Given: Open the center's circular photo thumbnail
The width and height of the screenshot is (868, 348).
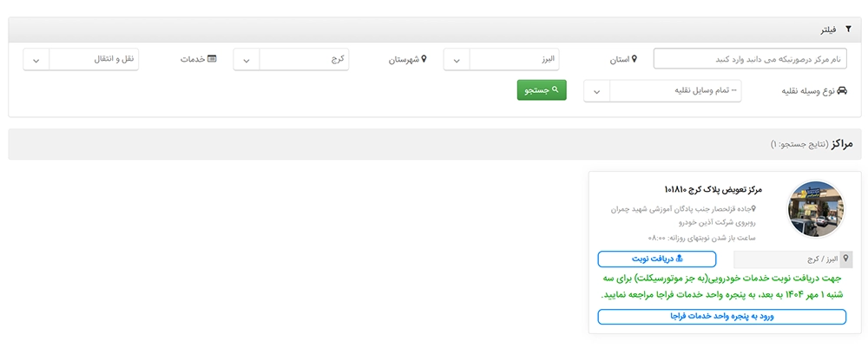Looking at the screenshot, I should tap(815, 209).
